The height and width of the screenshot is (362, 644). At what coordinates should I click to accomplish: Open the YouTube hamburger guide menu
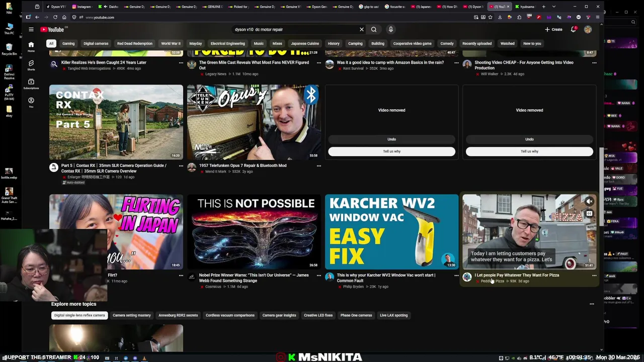(31, 30)
